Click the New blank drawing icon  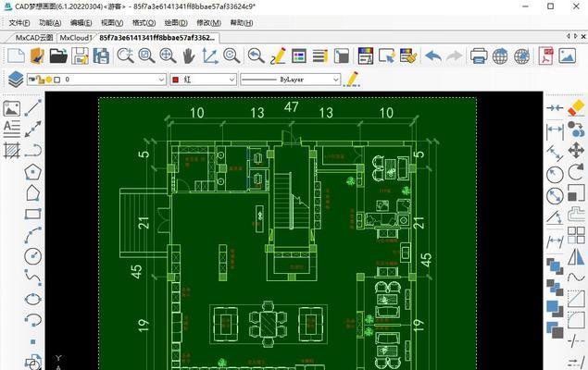[x=16, y=55]
